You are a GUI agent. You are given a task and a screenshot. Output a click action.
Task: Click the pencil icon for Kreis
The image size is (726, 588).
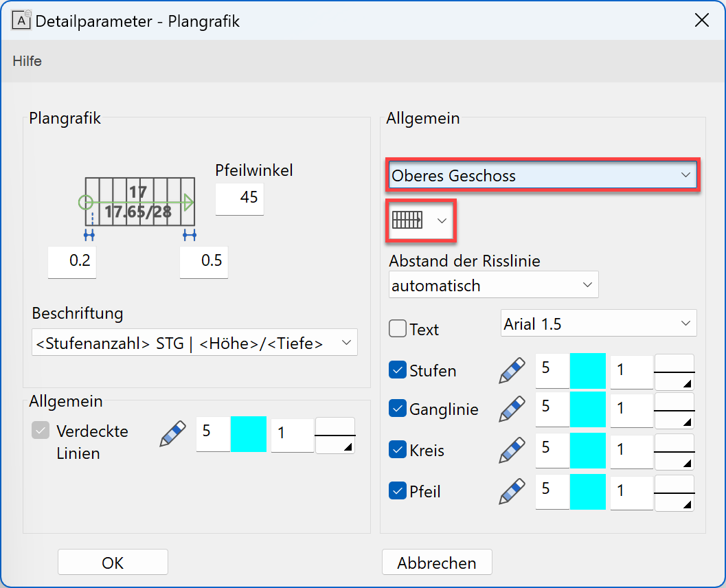pyautogui.click(x=512, y=451)
